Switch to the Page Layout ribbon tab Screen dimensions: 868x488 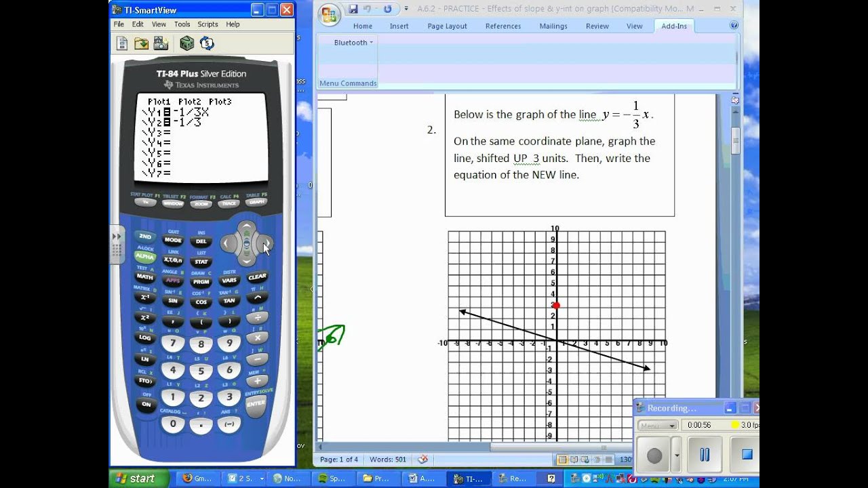point(447,26)
